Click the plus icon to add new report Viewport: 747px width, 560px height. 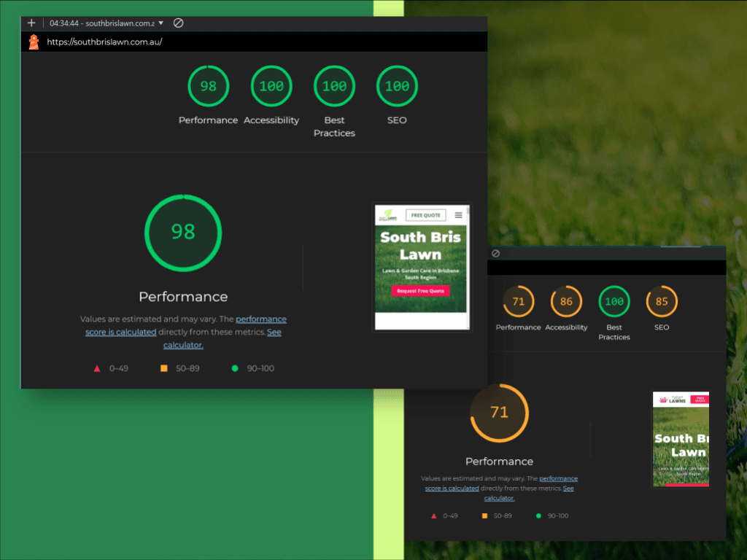[31, 23]
